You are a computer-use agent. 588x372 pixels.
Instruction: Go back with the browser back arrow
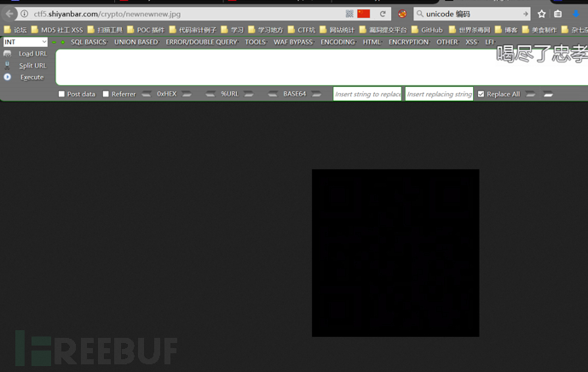tap(9, 14)
